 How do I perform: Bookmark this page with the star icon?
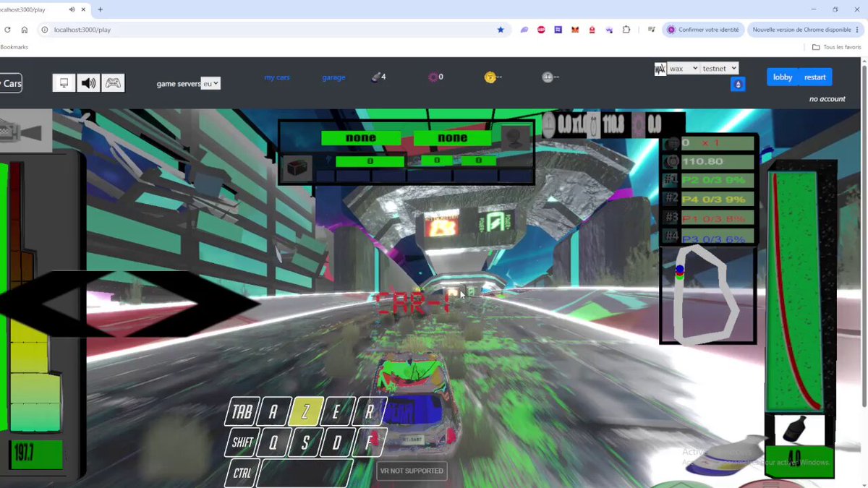coord(501,30)
